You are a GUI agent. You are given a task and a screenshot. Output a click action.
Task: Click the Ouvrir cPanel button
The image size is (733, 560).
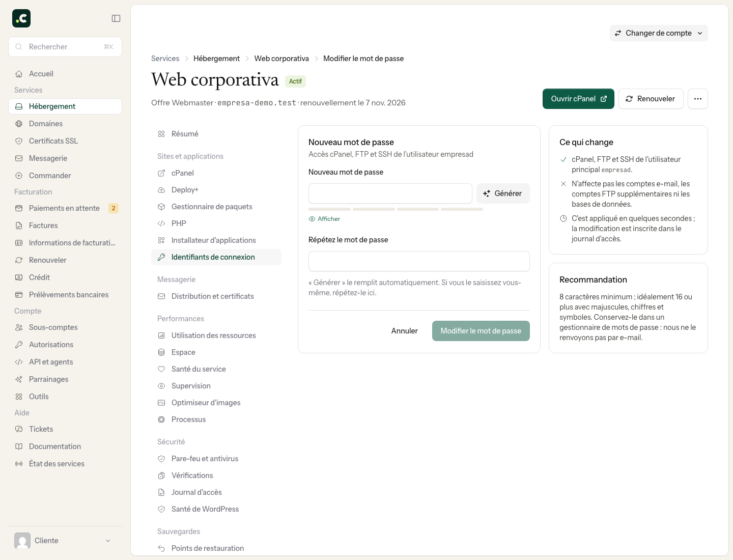pyautogui.click(x=578, y=99)
